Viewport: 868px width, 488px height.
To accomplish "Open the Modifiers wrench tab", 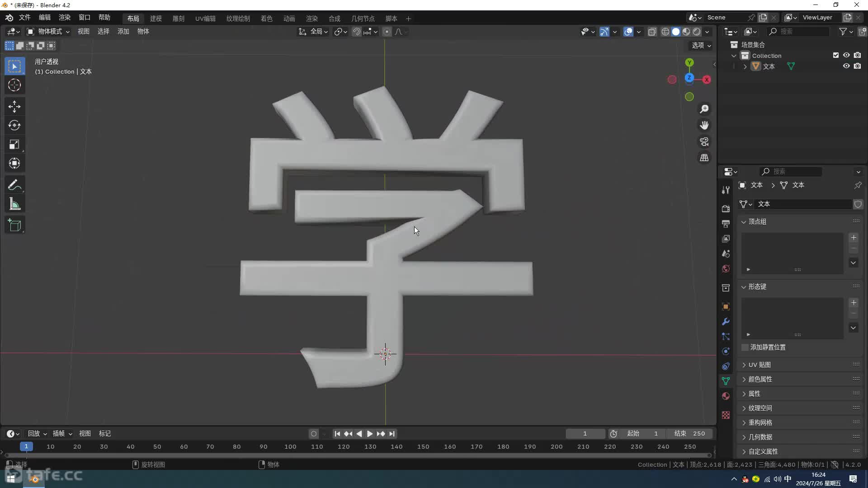I will point(726,321).
